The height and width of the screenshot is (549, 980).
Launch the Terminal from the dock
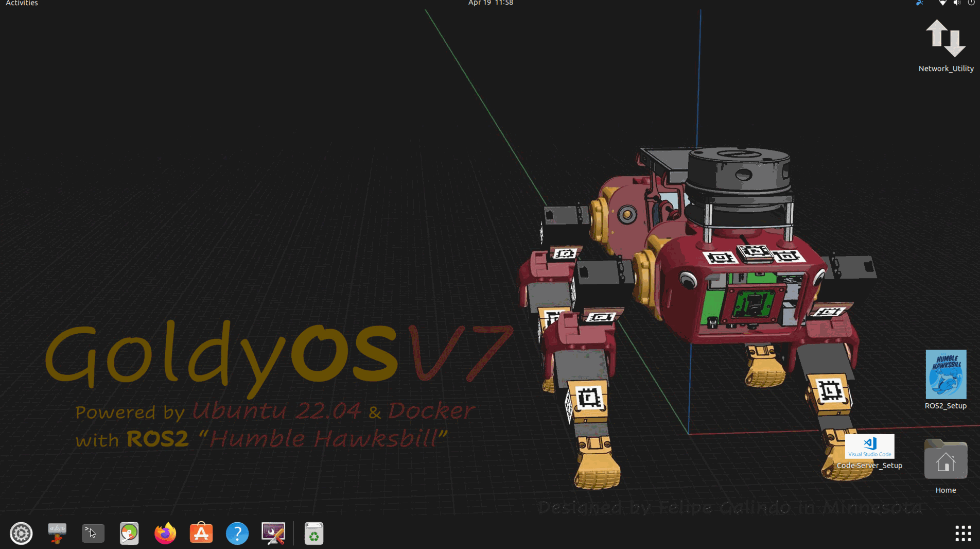click(x=93, y=533)
